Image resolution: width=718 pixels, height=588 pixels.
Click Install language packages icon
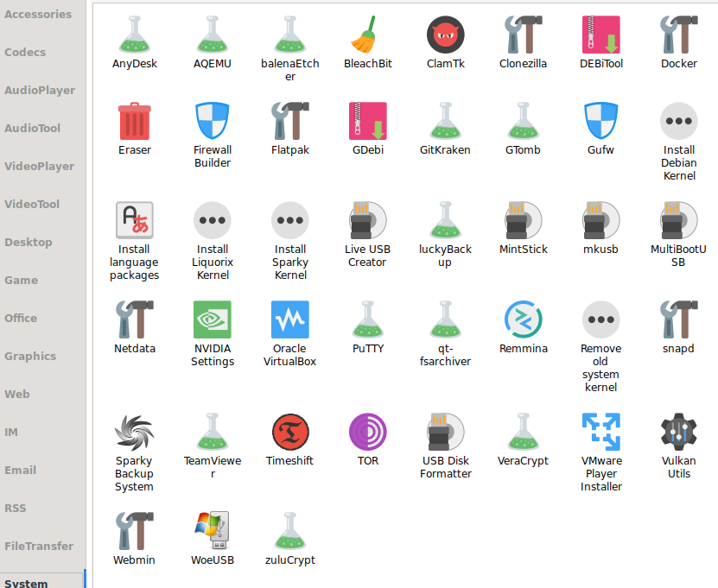pos(135,220)
